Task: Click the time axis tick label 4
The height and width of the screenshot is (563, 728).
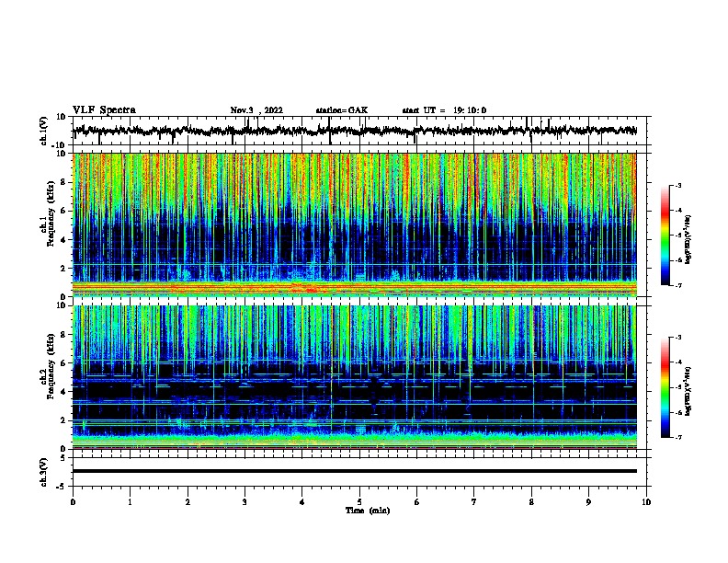Action: (x=302, y=502)
